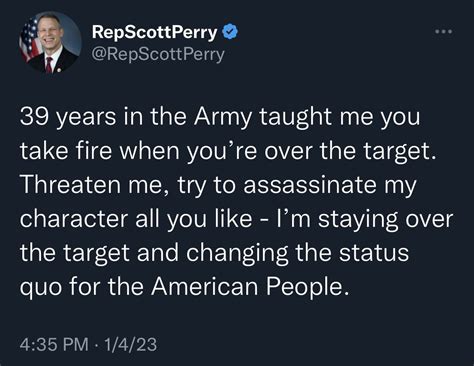This screenshot has width=474, height=366.
Task: Click the red tie in the profile photo
Action: point(49,65)
